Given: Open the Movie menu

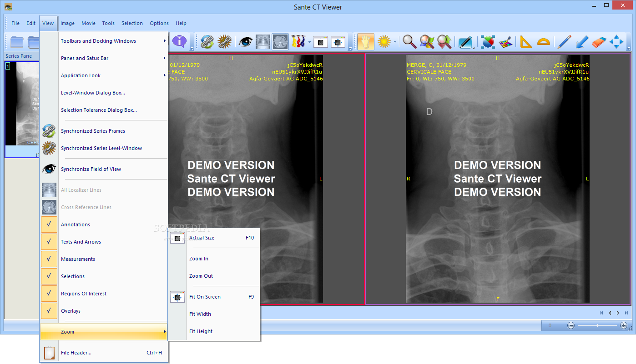Looking at the screenshot, I should click(88, 23).
